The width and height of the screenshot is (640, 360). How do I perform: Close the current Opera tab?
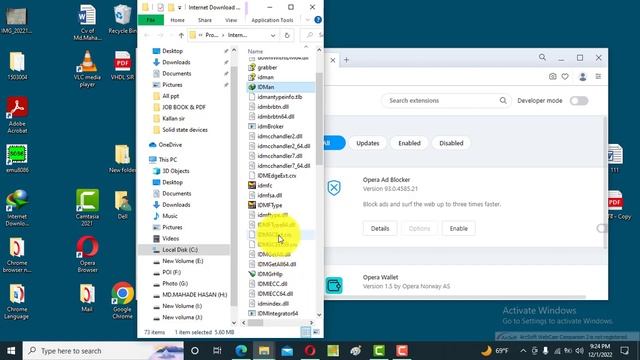pos(333,60)
